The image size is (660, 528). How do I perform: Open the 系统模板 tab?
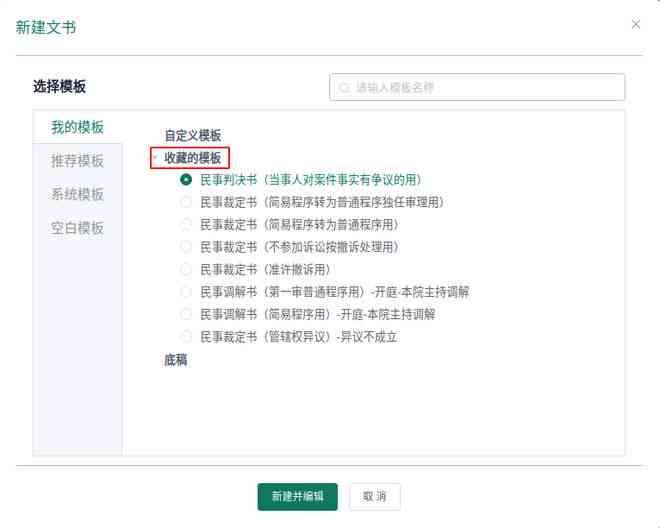[x=77, y=194]
